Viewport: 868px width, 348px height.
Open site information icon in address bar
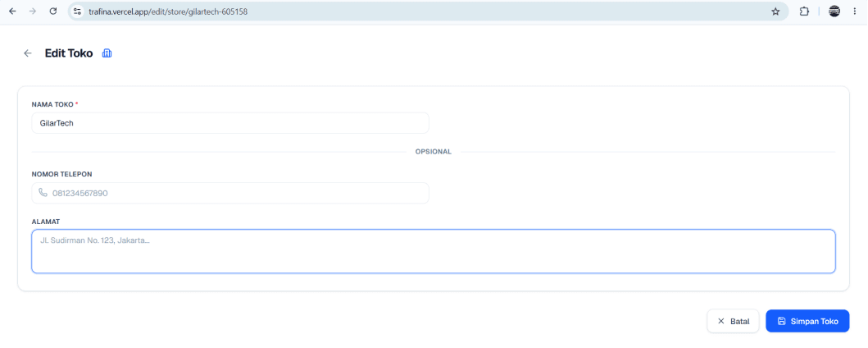tap(78, 11)
